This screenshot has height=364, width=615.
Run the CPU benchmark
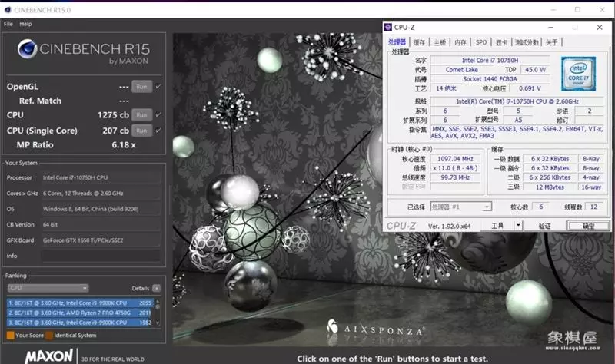141,115
